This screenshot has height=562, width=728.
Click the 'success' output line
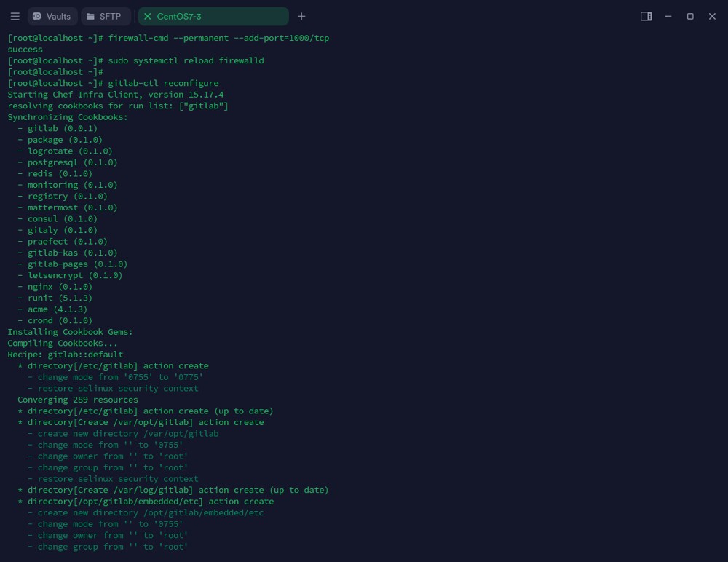click(x=25, y=50)
